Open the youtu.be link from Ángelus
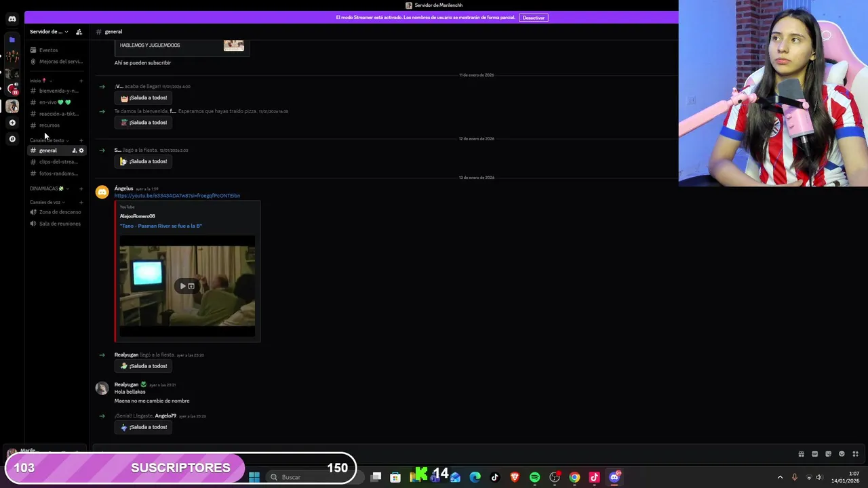This screenshot has width=868, height=488. (x=177, y=196)
